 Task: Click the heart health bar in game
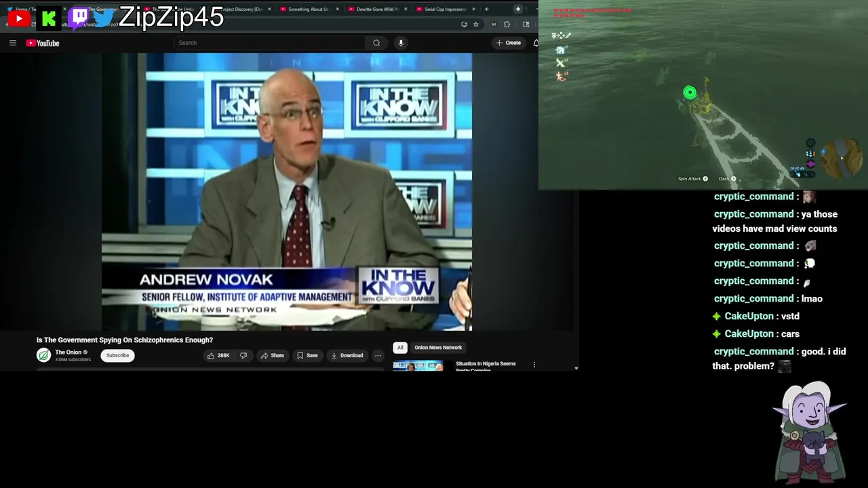click(x=593, y=12)
